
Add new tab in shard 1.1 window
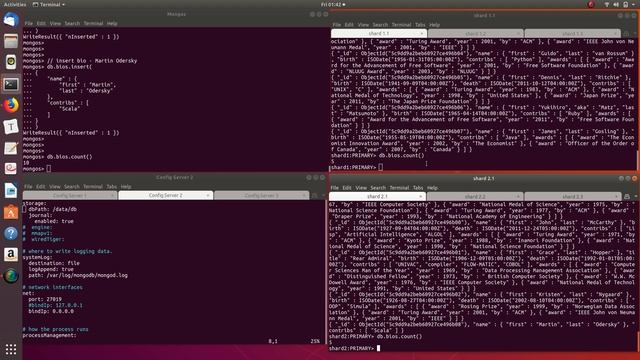pos(626,33)
